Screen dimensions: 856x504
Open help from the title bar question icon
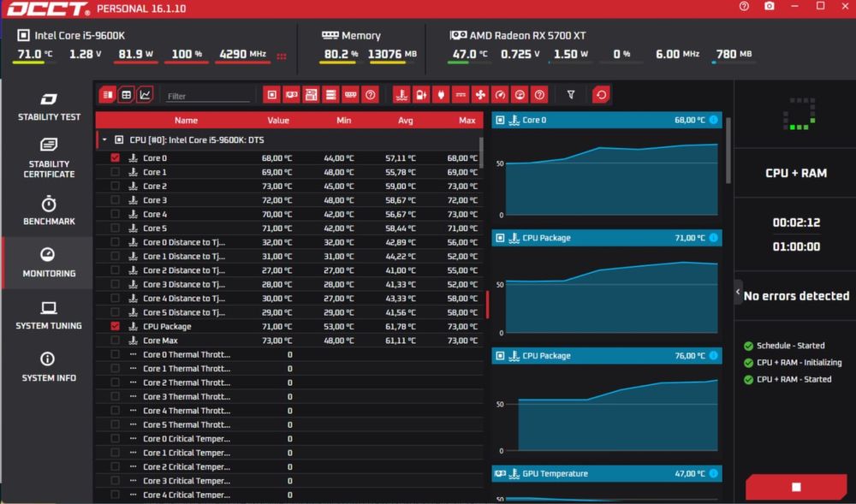[x=744, y=7]
